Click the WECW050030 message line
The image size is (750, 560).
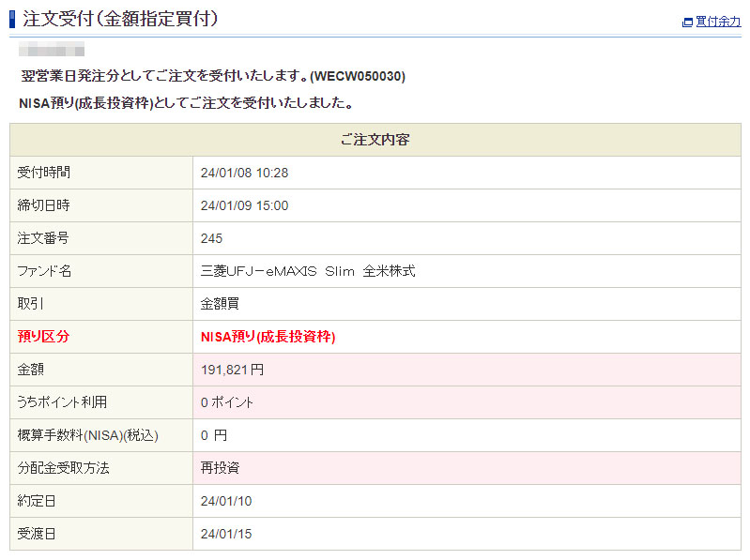pyautogui.click(x=213, y=76)
